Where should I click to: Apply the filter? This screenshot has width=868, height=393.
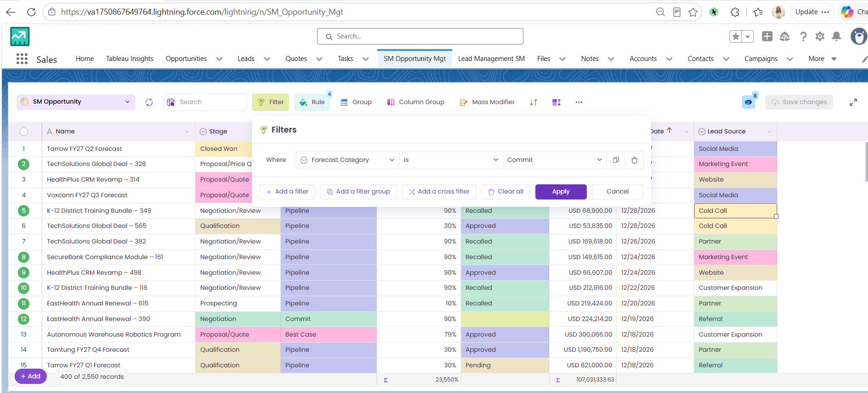(561, 192)
